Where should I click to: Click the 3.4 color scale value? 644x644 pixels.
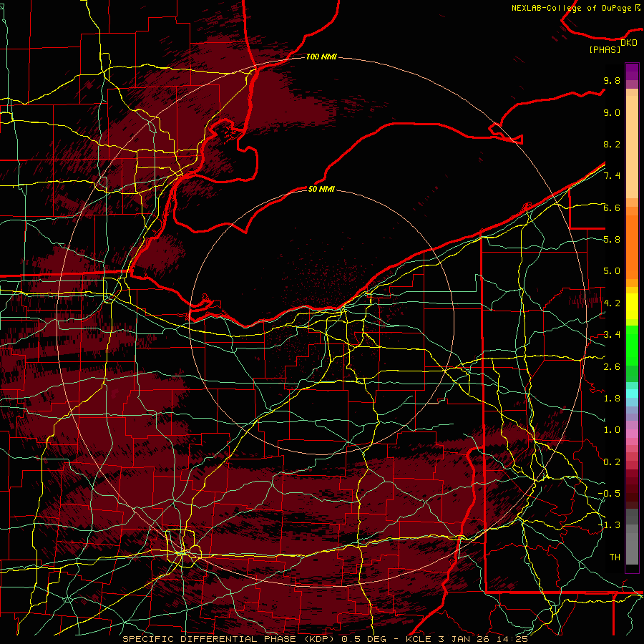[x=612, y=335]
